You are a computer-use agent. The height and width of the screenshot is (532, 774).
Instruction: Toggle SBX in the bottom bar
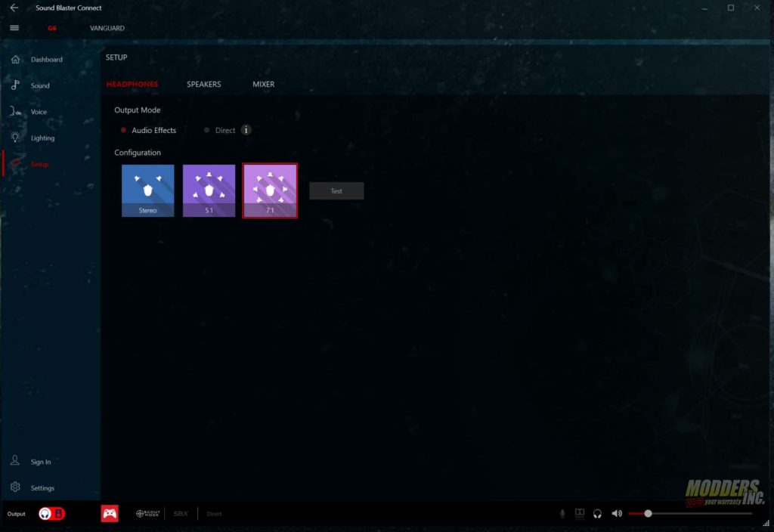pyautogui.click(x=181, y=513)
